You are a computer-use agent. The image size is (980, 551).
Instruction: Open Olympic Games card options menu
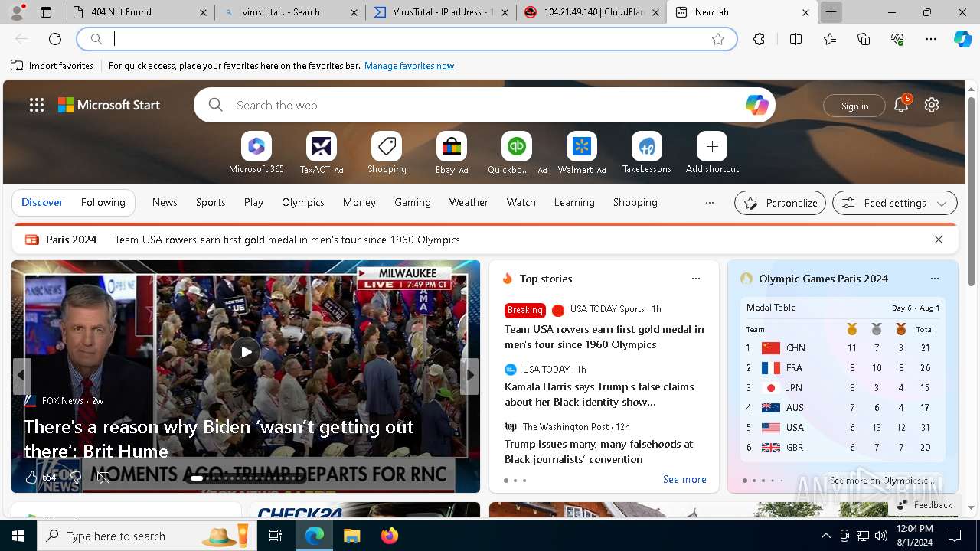click(x=935, y=279)
